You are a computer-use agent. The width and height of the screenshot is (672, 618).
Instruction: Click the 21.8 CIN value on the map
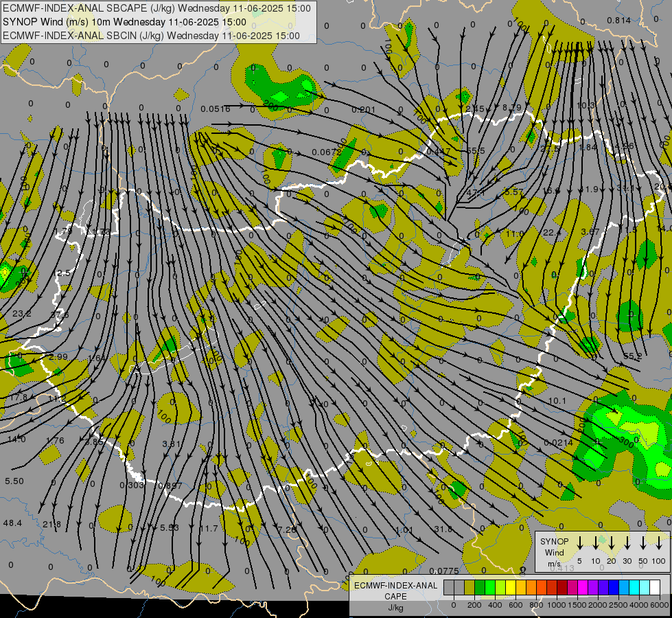coord(52,524)
